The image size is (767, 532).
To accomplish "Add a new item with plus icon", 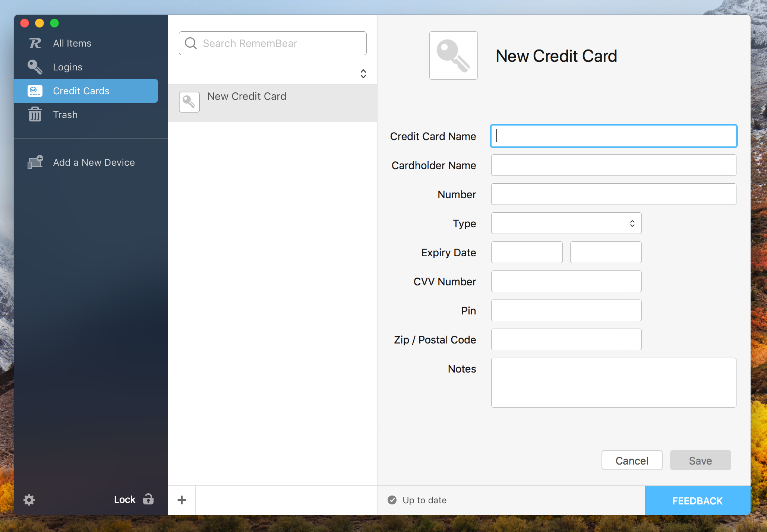I will point(182,500).
